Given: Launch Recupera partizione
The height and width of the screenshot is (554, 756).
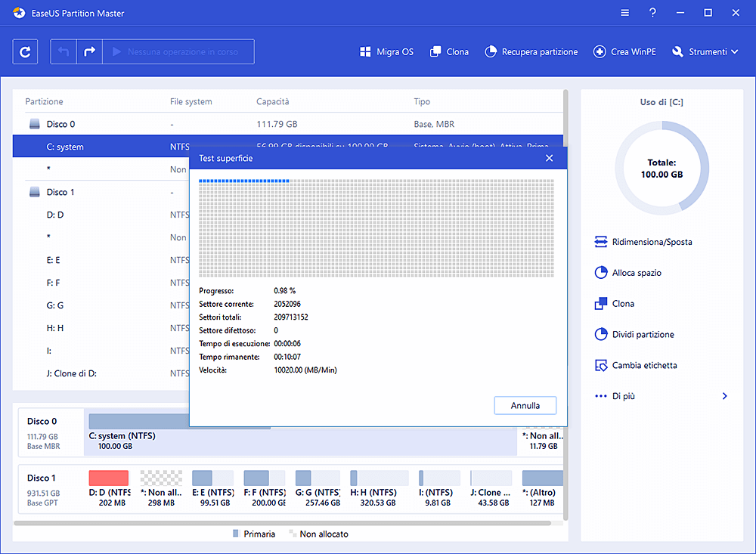Looking at the screenshot, I should pyautogui.click(x=531, y=51).
